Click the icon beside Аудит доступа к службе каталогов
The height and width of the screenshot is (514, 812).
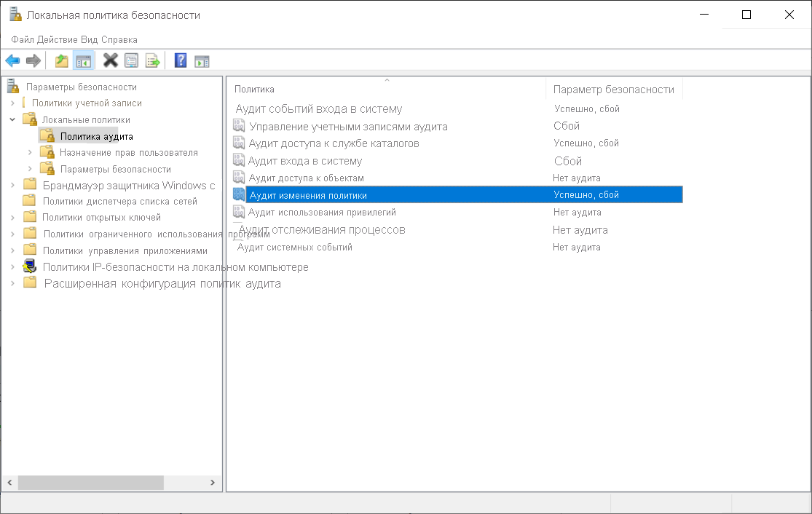click(239, 143)
